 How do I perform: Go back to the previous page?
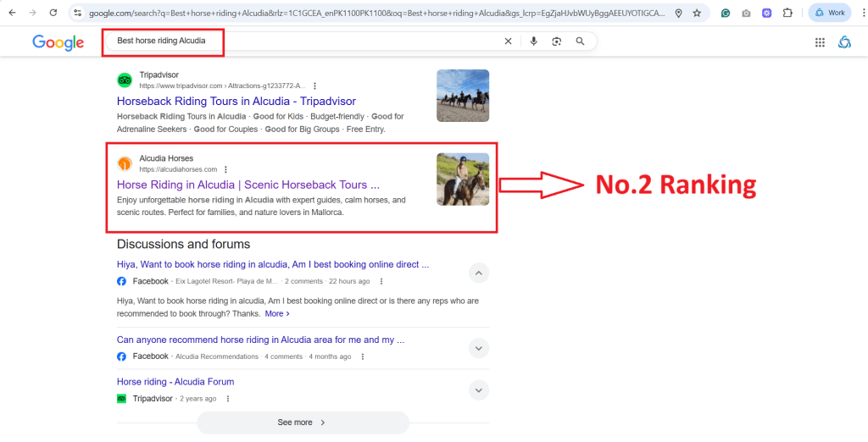click(12, 13)
